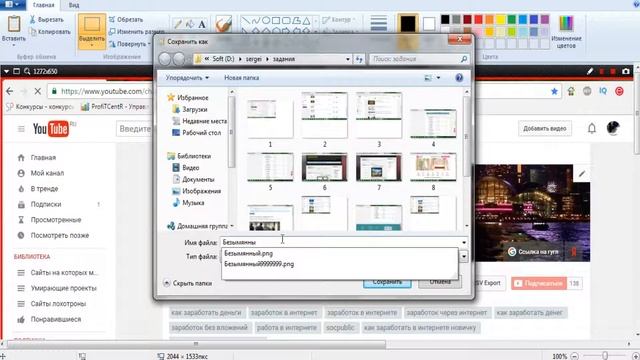640x360 pixels.
Task: Click the Имя файла text field
Action: click(x=341, y=242)
